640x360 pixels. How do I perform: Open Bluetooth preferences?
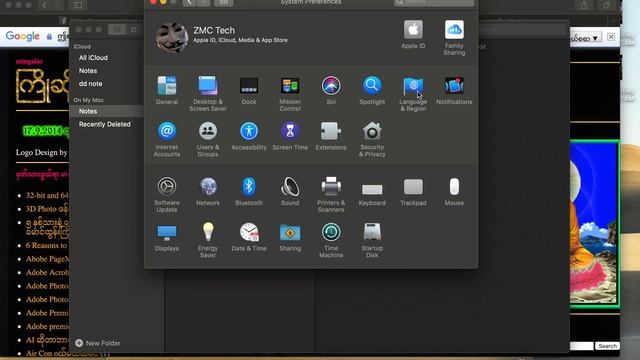pos(249,191)
